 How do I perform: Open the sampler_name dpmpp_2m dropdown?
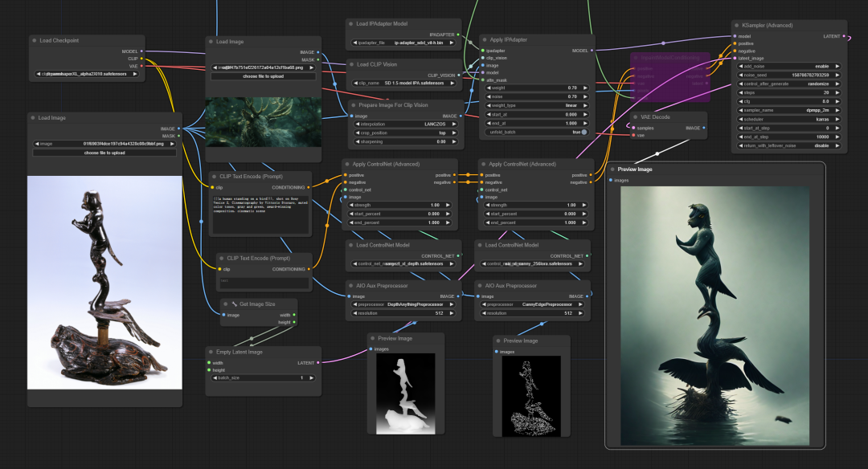789,111
